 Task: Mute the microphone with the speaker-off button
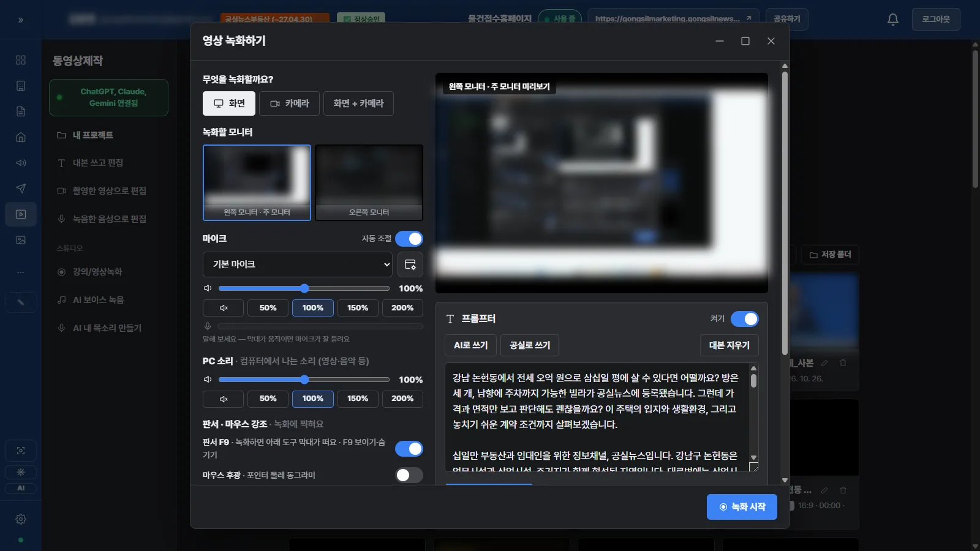tap(224, 308)
